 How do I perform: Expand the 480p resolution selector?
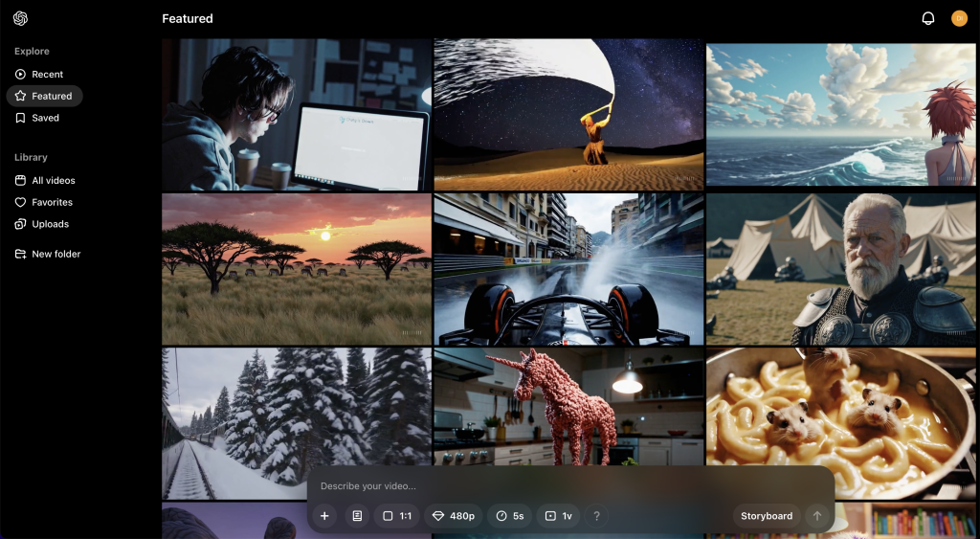[453, 516]
